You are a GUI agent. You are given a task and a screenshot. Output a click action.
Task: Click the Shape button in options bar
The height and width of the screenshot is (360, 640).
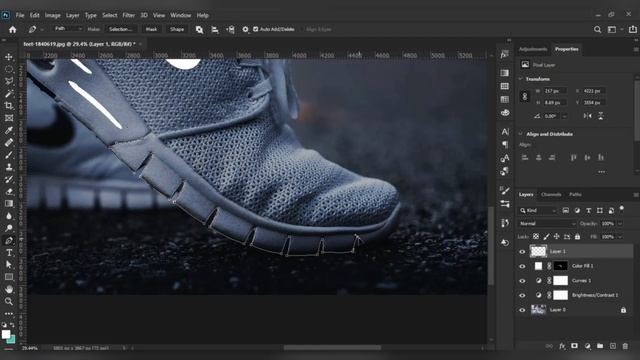click(x=177, y=29)
